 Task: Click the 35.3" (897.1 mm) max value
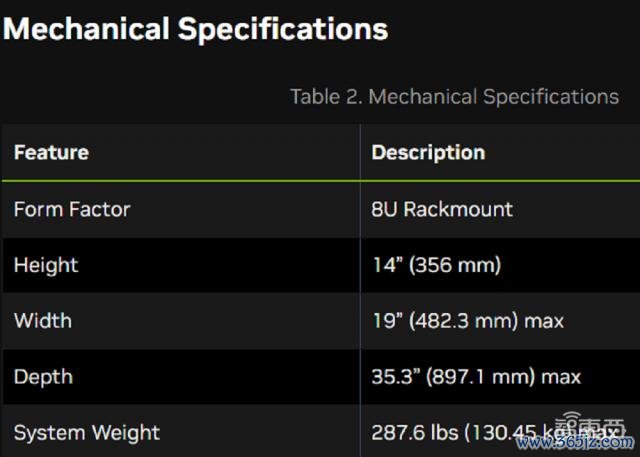pyautogui.click(x=476, y=377)
